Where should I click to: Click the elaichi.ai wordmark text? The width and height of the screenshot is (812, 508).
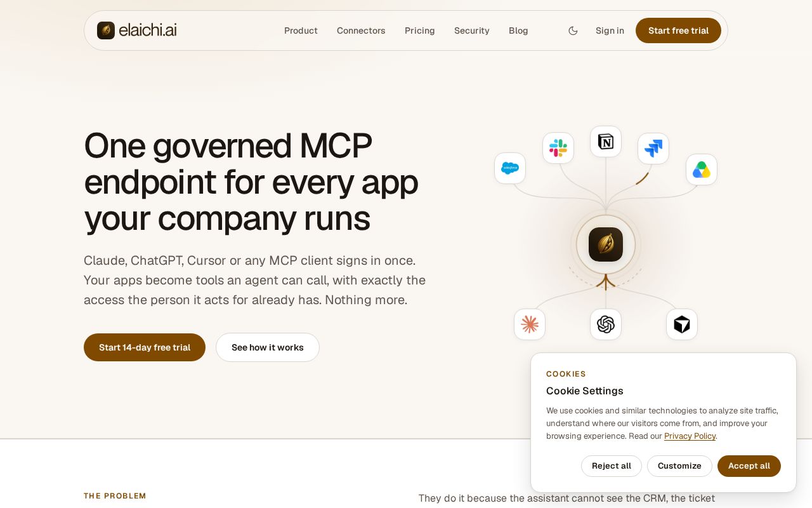tap(148, 30)
